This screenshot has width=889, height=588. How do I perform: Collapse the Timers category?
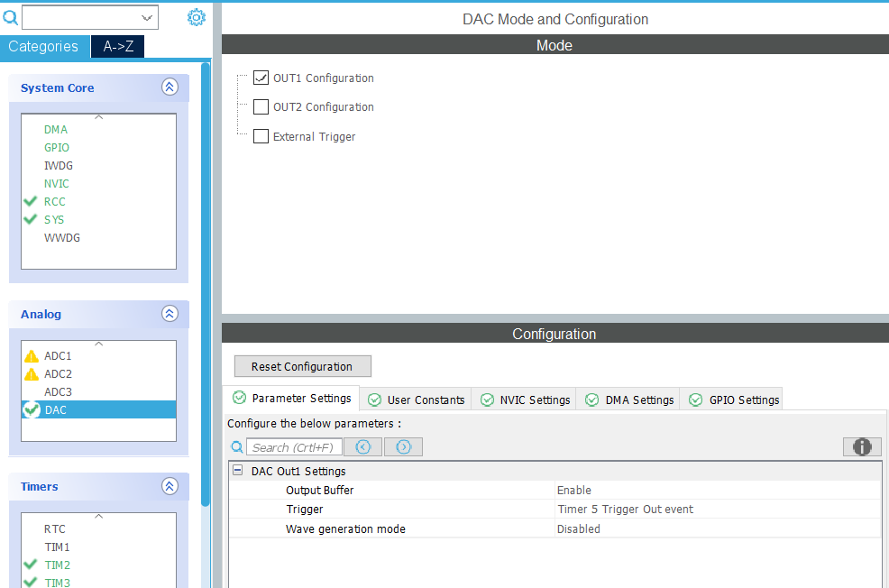coord(170,486)
